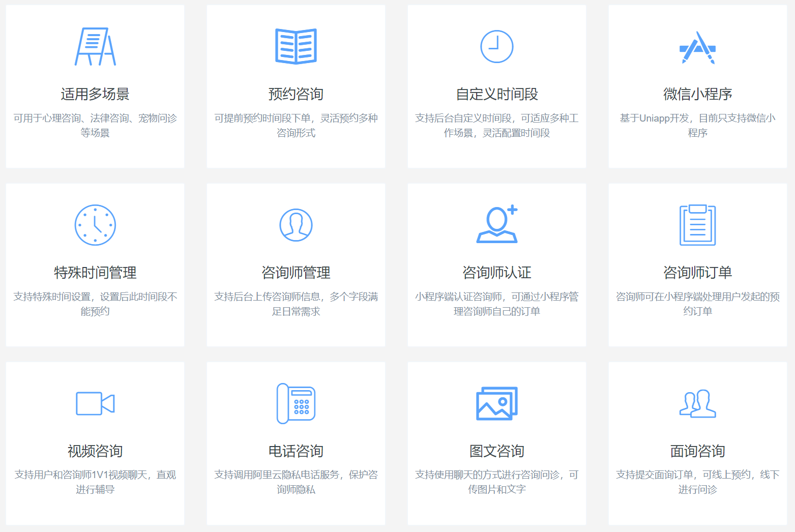Click the add-user icon above 咨询师认证
The height and width of the screenshot is (532, 795).
pos(497,224)
